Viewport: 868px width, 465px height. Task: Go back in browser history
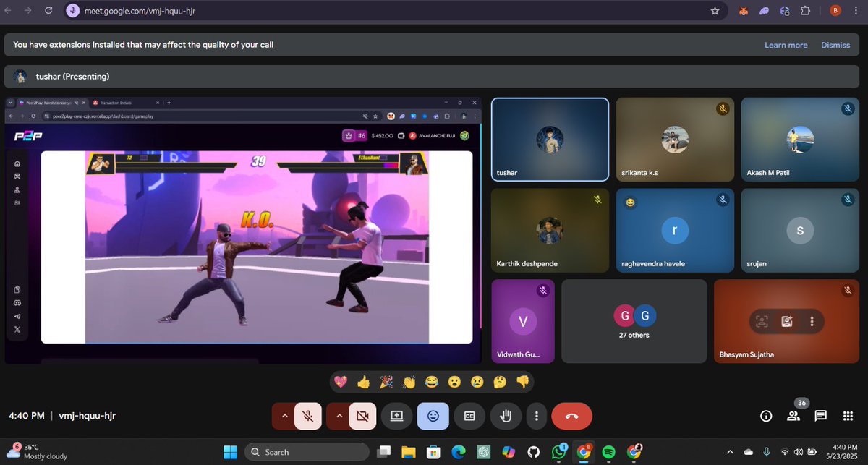[x=9, y=11]
